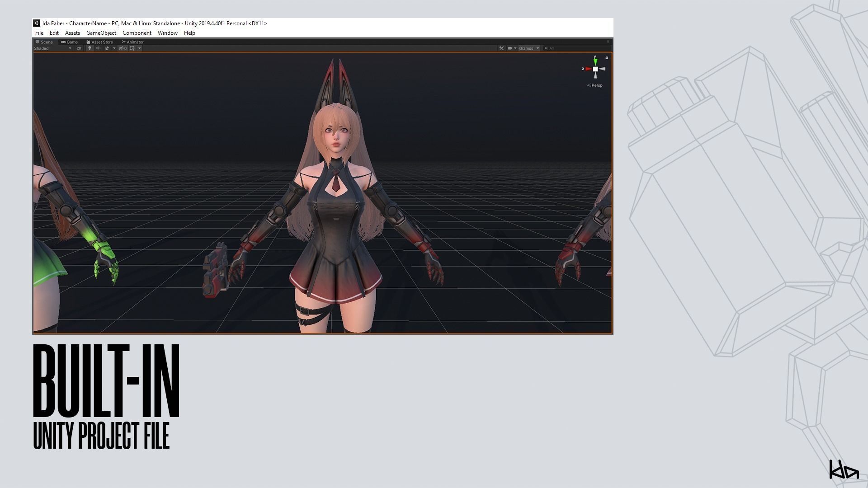Expand the grid settings dropdown arrow

point(140,48)
